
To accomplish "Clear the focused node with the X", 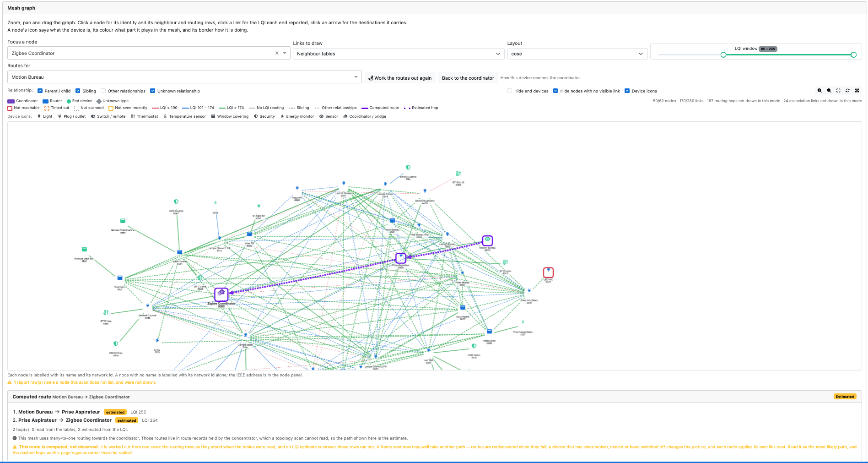I will coord(277,53).
